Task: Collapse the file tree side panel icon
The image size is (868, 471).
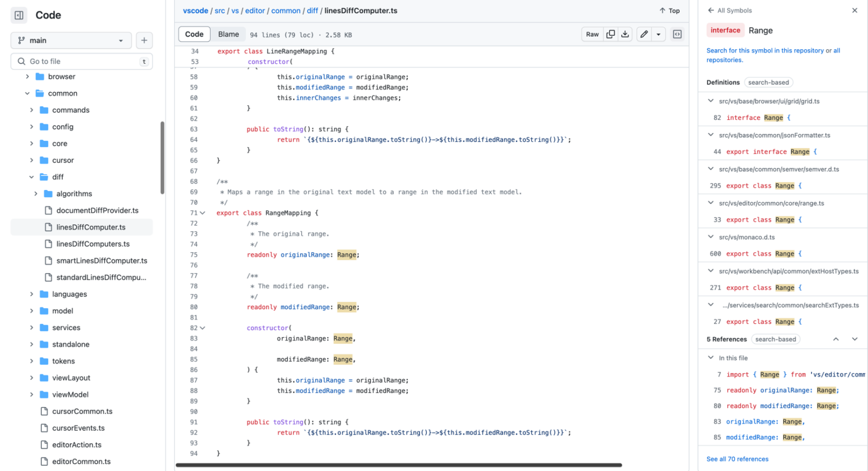Action: click(19, 15)
